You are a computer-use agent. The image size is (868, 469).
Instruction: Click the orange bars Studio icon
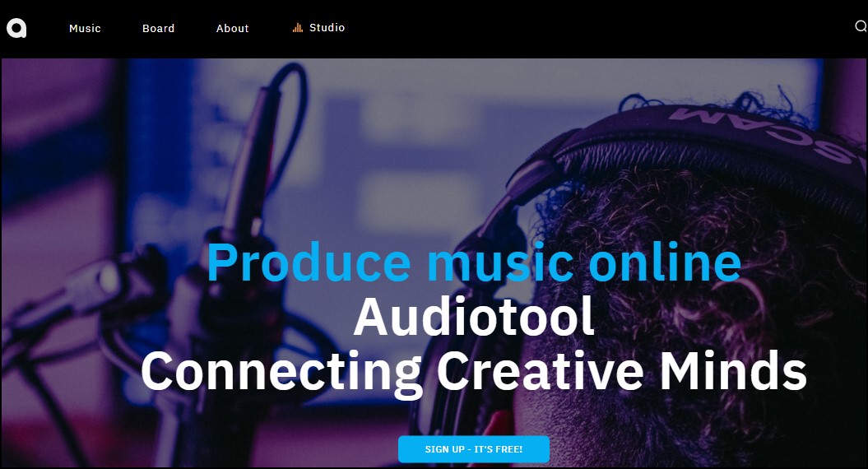tap(297, 28)
